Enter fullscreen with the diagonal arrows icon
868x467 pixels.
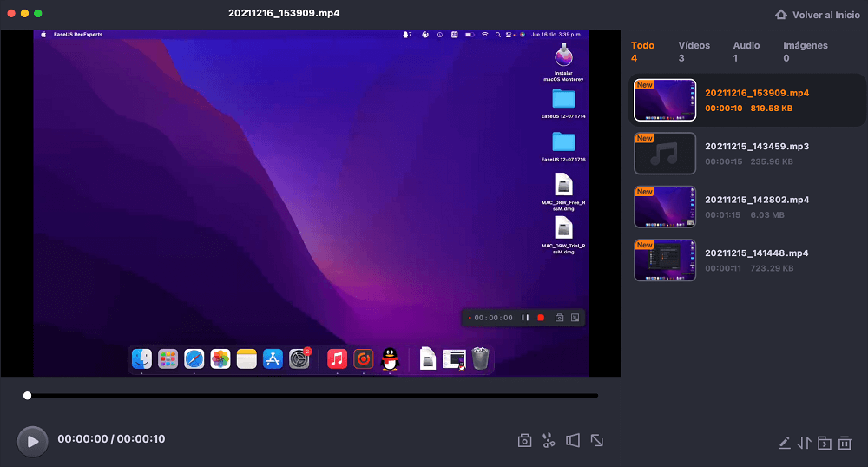[x=597, y=440]
